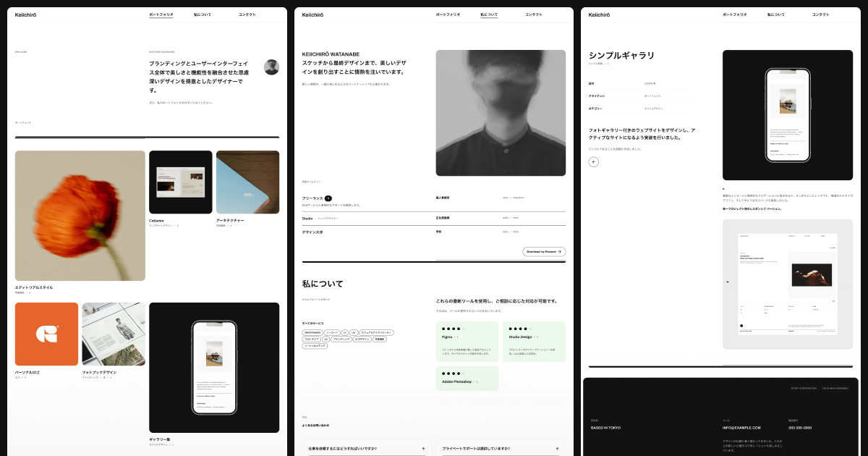Click the arrow icon inside Download my Resume
The width and height of the screenshot is (868, 456).
tap(560, 251)
